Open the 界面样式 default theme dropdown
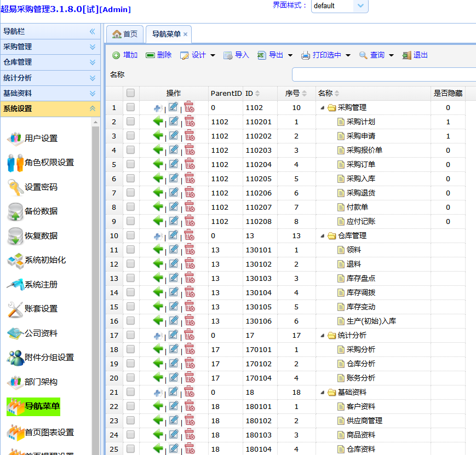The width and height of the screenshot is (476, 455). point(360,6)
